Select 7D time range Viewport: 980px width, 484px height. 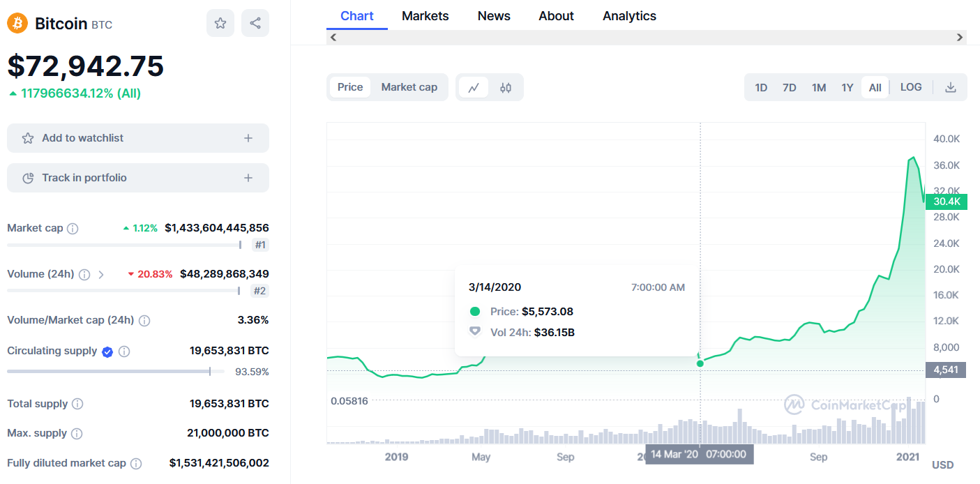790,87
